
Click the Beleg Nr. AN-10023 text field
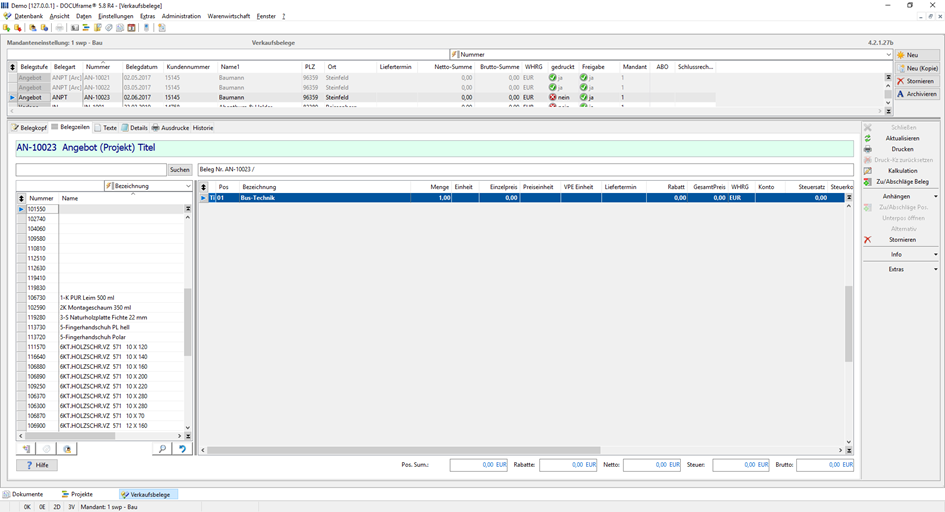pyautogui.click(x=526, y=170)
